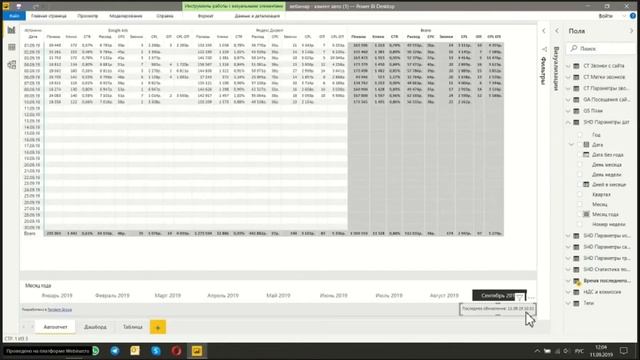Screen dimensions: 640x360
Task: Check the Месяц field checkbox
Action: (580, 204)
